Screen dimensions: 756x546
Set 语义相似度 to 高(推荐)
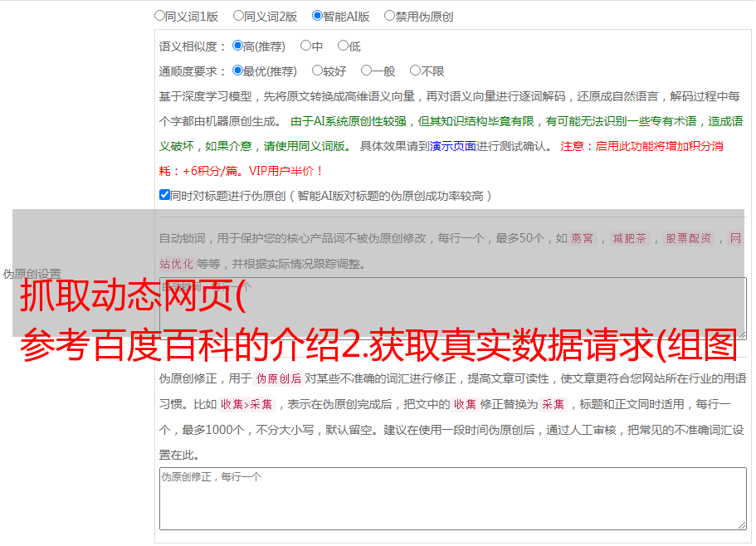pos(237,46)
